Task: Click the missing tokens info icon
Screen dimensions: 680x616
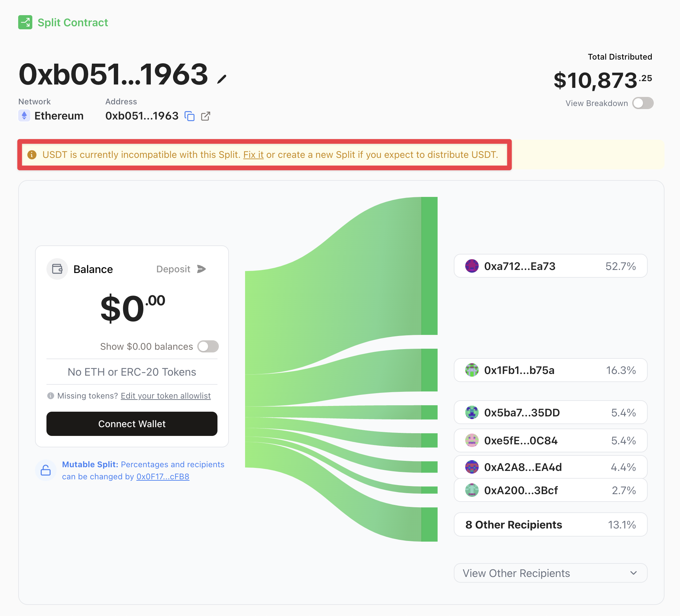Action: [50, 396]
